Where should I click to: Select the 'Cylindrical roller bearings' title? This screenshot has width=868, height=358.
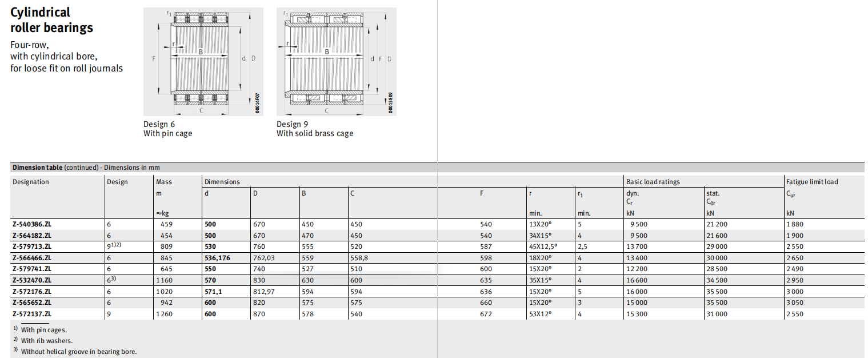(51, 20)
